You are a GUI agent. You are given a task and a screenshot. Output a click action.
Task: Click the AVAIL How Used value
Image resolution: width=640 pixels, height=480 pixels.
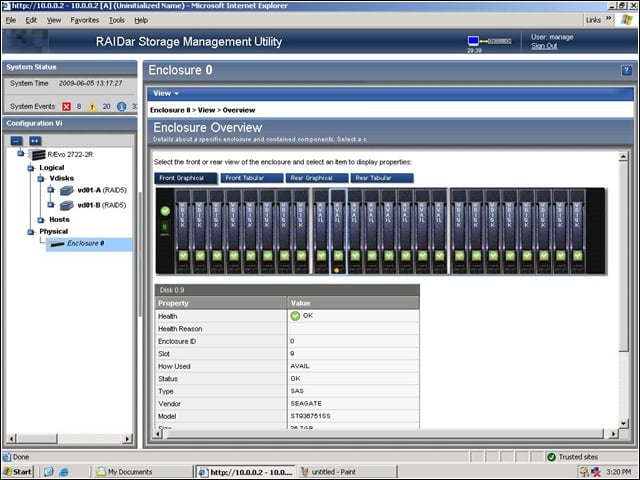point(300,366)
